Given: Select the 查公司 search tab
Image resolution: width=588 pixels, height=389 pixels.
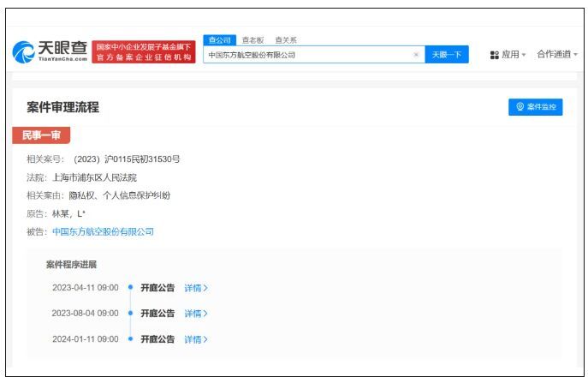Looking at the screenshot, I should tap(220, 39).
